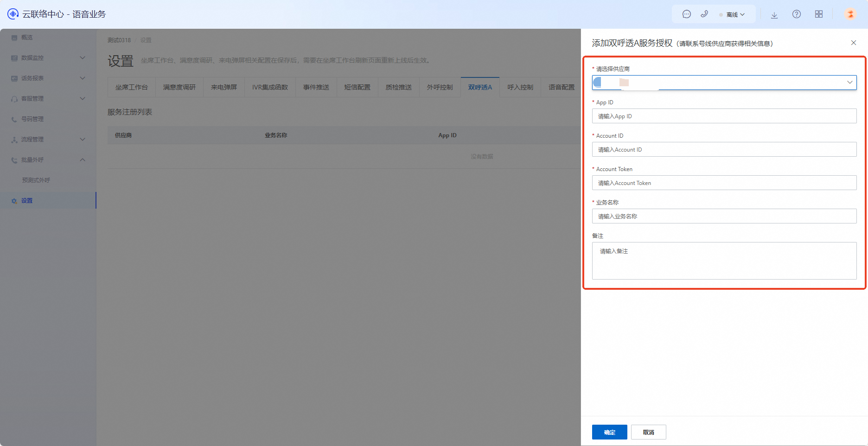This screenshot has width=868, height=446.
Task: Switch to the 满意度调研 tab
Action: click(179, 87)
